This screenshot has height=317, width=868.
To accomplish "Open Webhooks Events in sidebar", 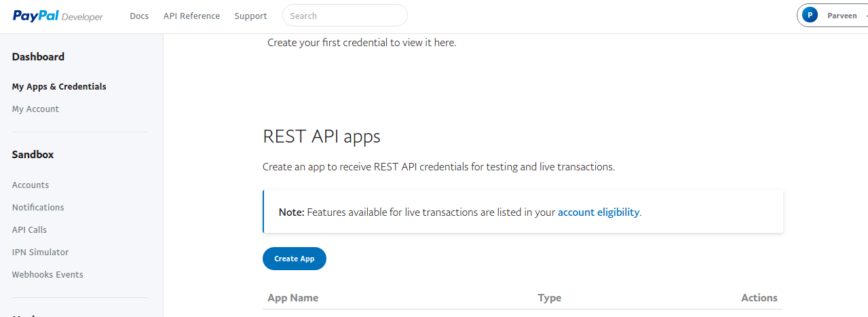I will pos(48,274).
